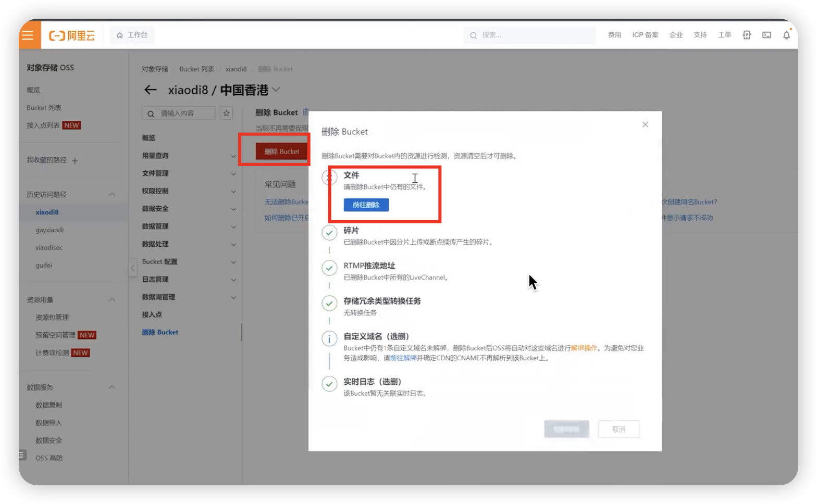817x504 pixels.
Task: Select gayxiaodi in the history paths
Action: (49, 230)
